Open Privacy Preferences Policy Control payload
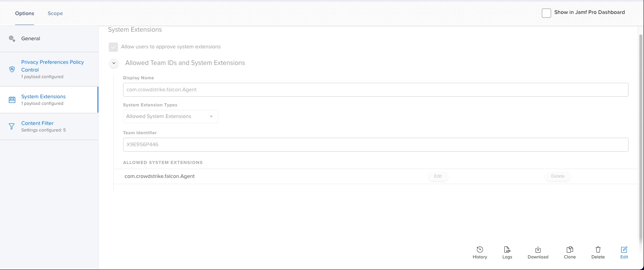This screenshot has width=644, height=270. coord(49,69)
